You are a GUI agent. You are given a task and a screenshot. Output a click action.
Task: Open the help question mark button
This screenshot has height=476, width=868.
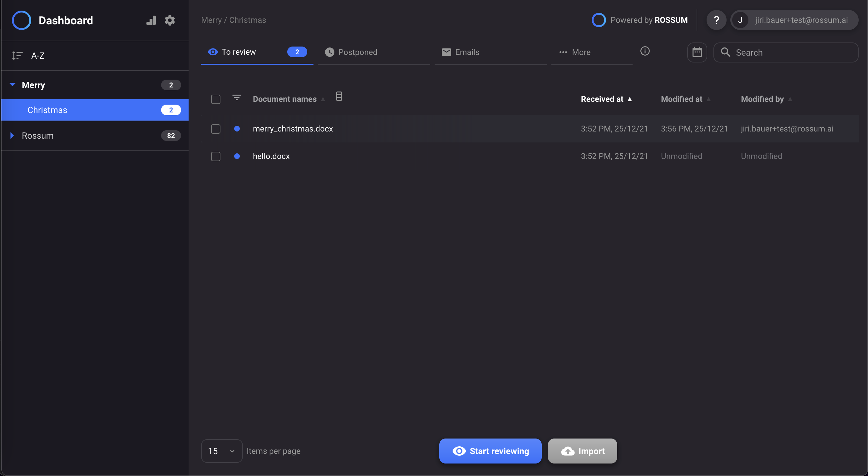(x=716, y=20)
